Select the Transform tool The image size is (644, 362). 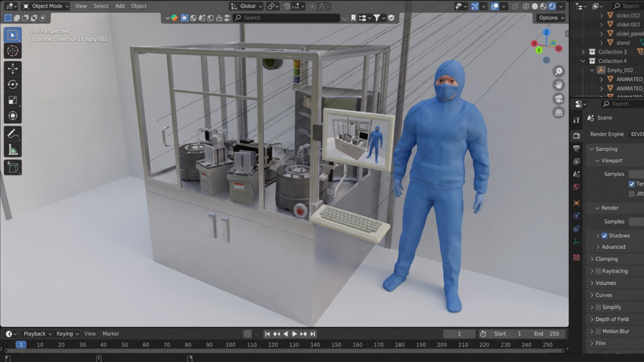pos(12,116)
